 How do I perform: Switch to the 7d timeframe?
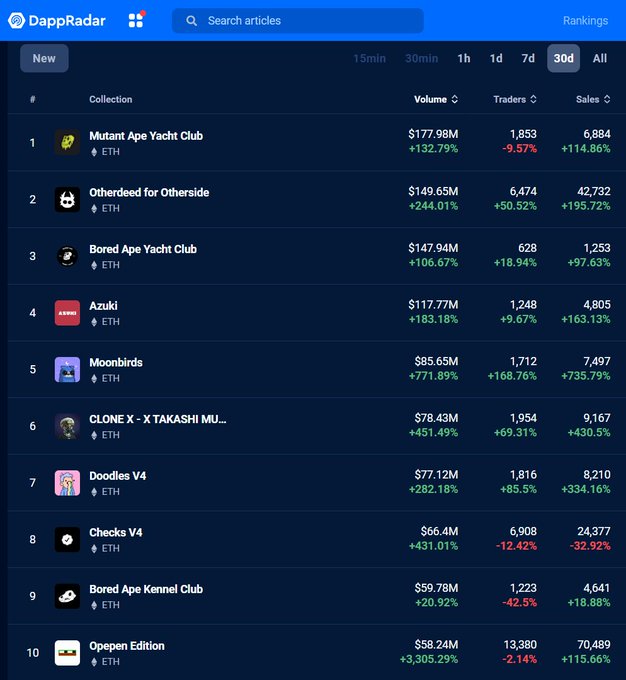(x=528, y=58)
